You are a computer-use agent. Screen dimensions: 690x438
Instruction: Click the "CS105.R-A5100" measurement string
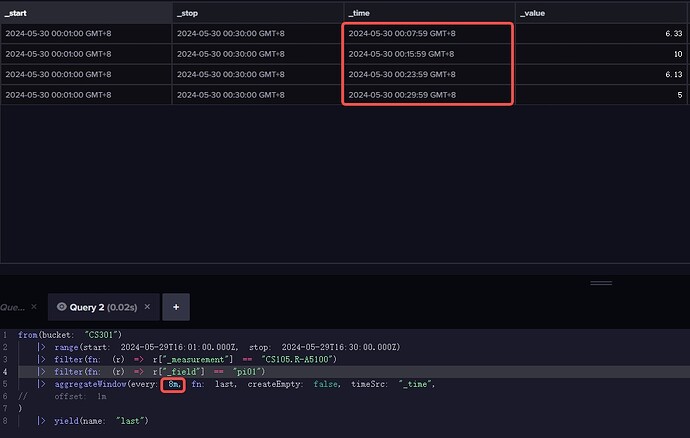299,359
